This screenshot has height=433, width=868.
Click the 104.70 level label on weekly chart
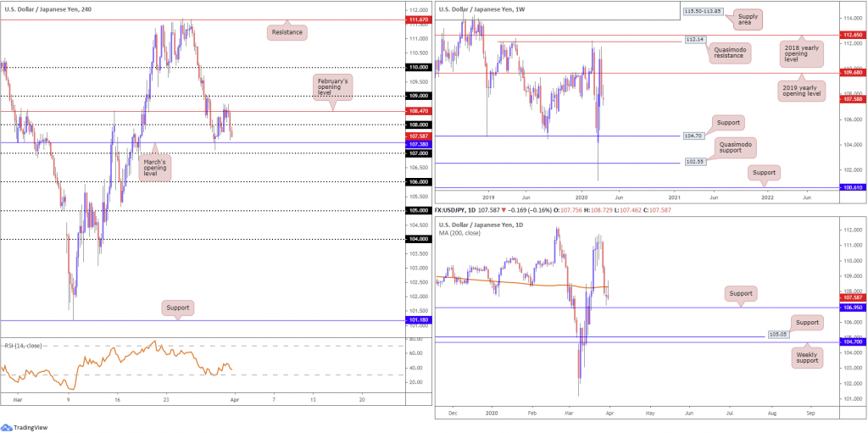click(694, 136)
